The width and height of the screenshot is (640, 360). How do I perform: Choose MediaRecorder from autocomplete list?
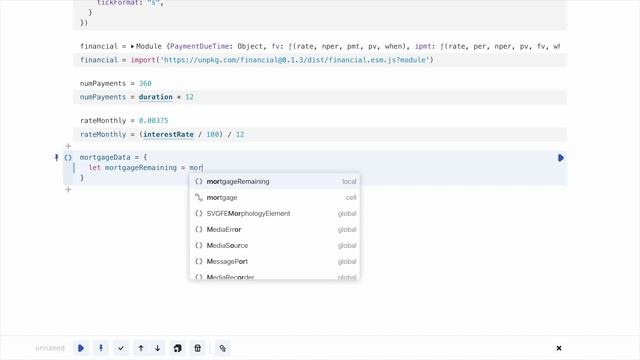(275, 276)
